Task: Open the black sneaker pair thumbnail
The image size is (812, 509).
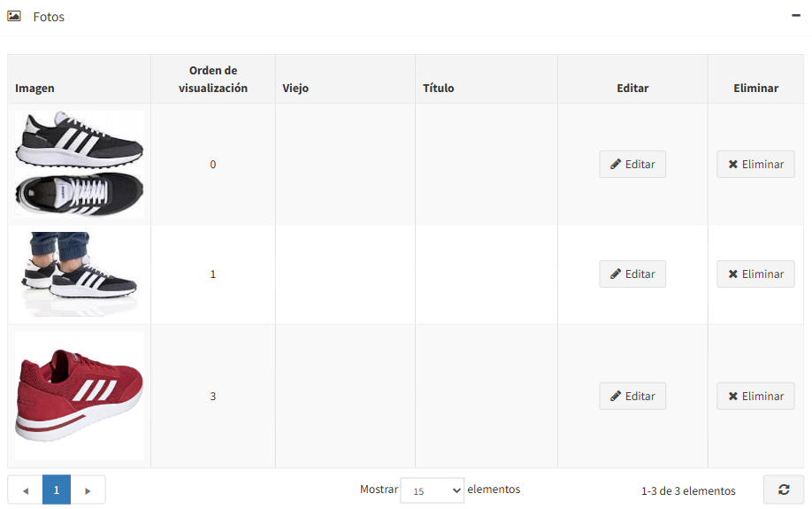Action: point(79,164)
